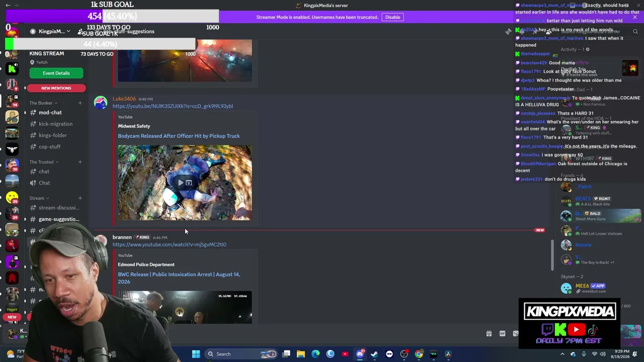The height and width of the screenshot is (362, 644).
Task: Open the microphone tray icon
Action: pyautogui.click(x=584, y=354)
